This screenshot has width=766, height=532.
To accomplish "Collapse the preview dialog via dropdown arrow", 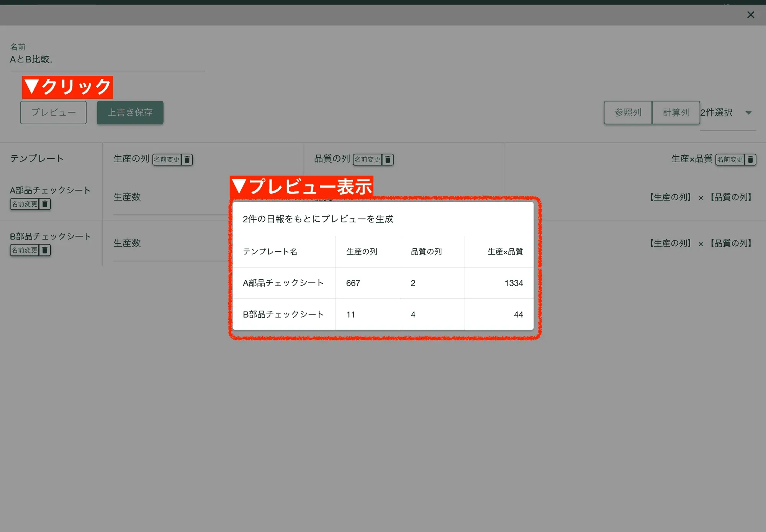I will click(748, 113).
